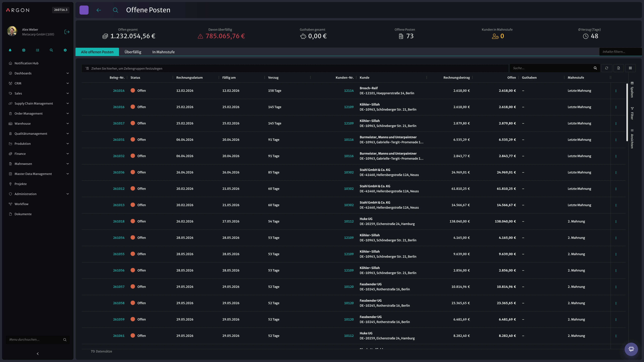Open the sidebar settings gear icon
The height and width of the screenshot is (362, 644).
point(65,50)
